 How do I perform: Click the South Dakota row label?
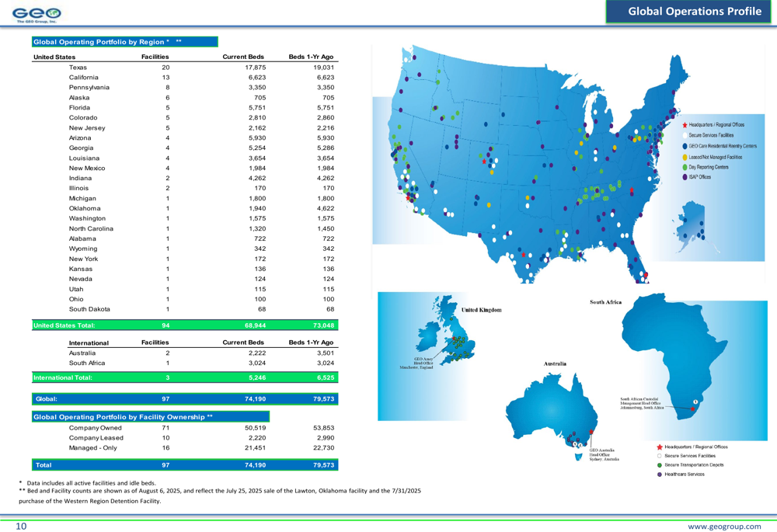click(89, 309)
